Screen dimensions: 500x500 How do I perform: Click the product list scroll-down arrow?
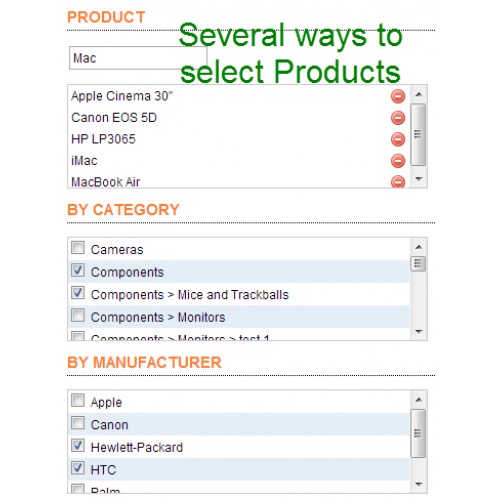(419, 179)
